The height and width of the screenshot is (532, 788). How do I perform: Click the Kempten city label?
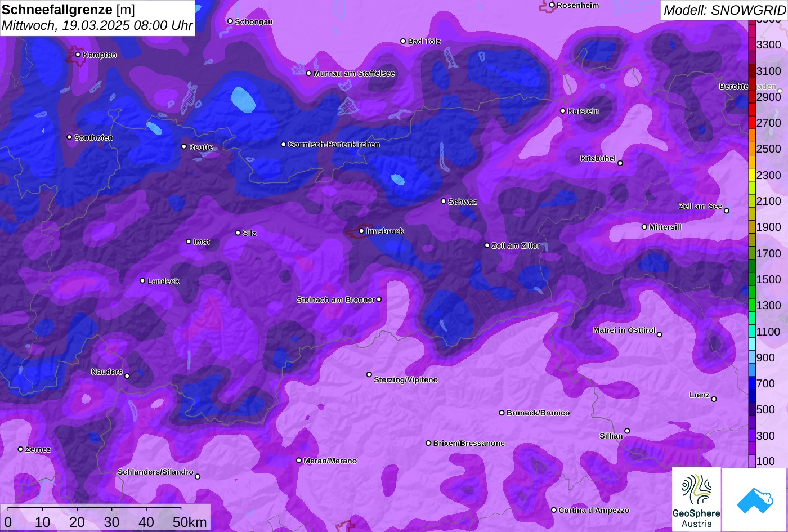(x=100, y=55)
